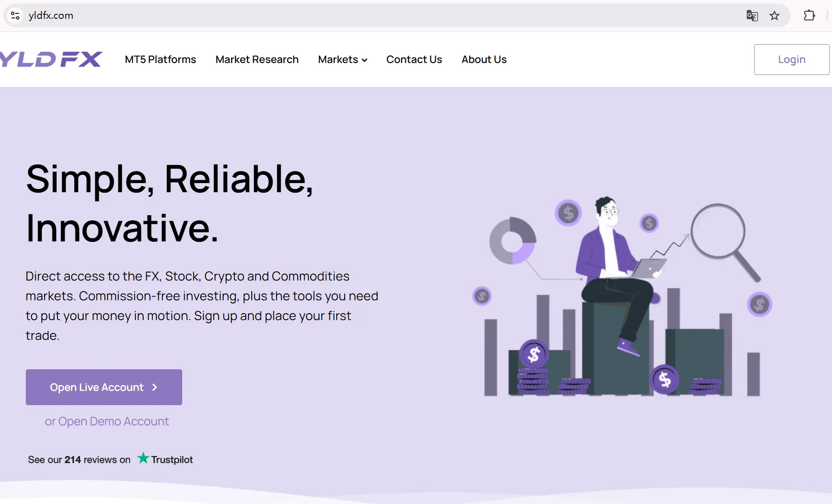Click the site information icon in address bar
This screenshot has height=504, width=832.
pos(15,16)
